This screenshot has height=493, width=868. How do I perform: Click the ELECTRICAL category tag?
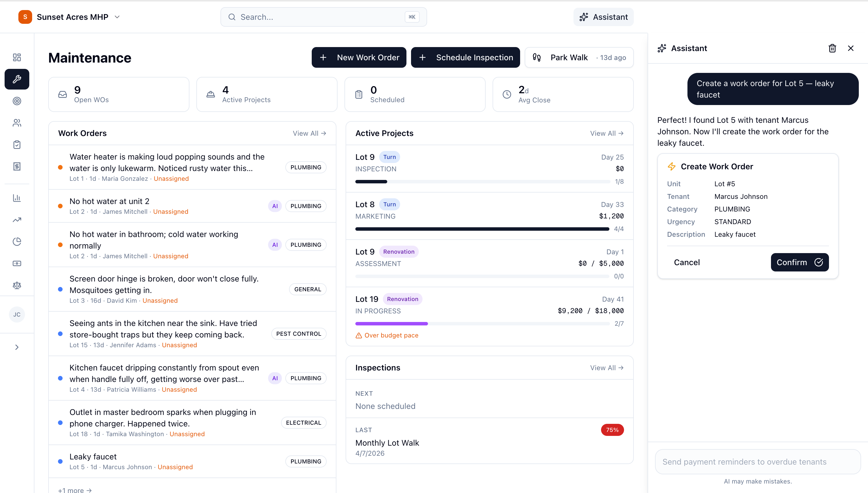(x=303, y=423)
